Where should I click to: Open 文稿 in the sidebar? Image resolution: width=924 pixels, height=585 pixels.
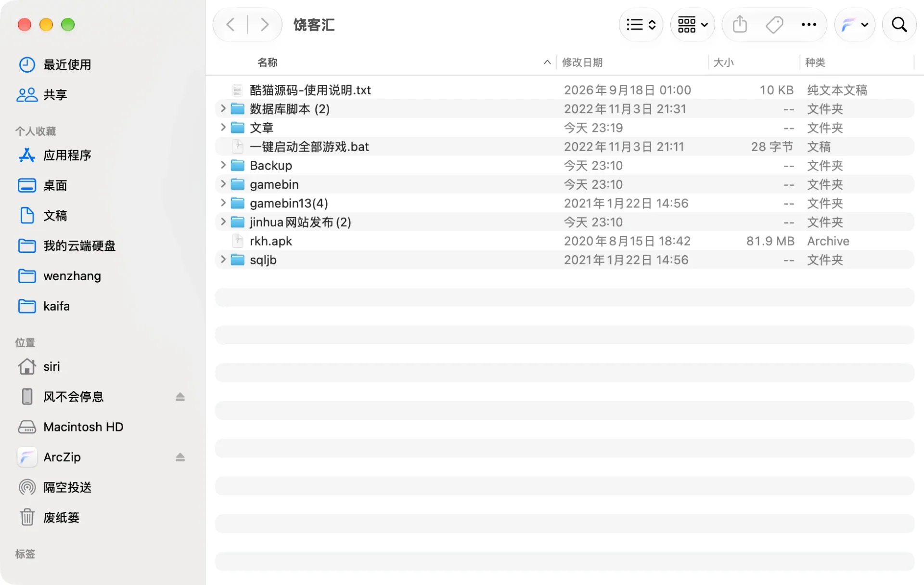(x=55, y=215)
